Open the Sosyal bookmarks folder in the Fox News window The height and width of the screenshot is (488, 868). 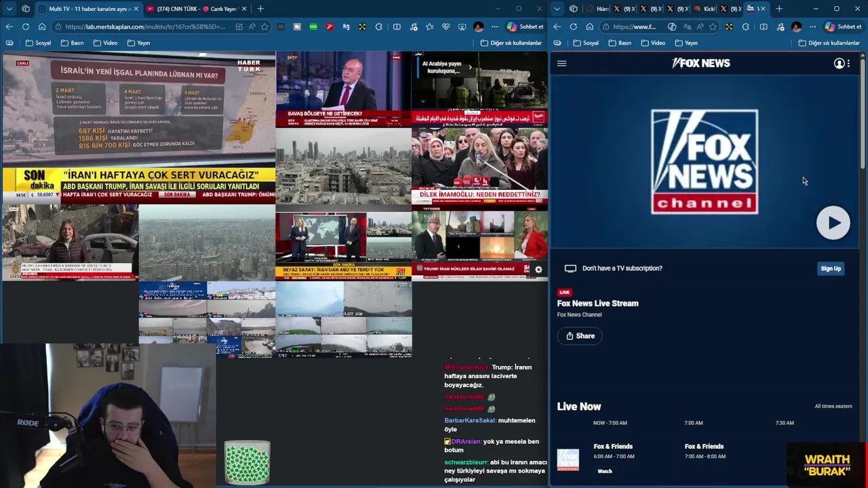click(x=586, y=43)
